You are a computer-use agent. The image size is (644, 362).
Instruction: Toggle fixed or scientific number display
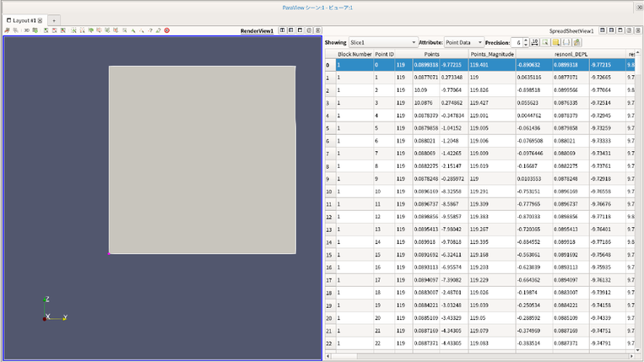click(x=534, y=42)
